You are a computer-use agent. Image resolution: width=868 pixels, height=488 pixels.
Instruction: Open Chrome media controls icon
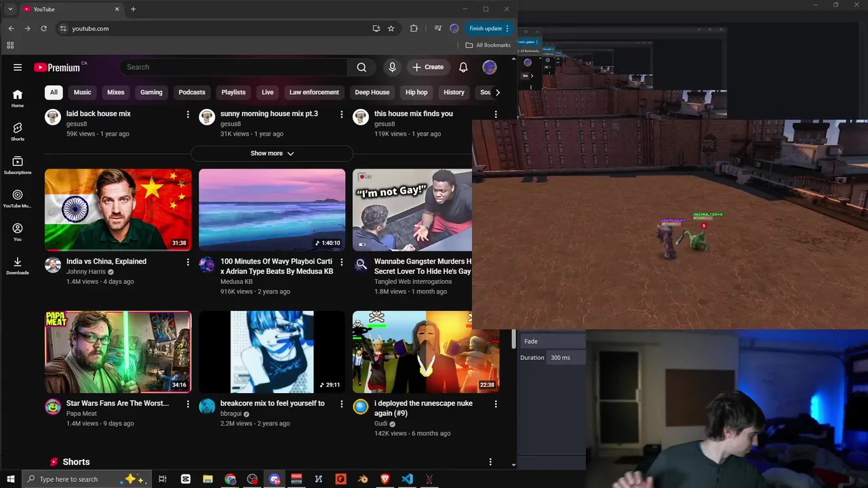coord(438,28)
